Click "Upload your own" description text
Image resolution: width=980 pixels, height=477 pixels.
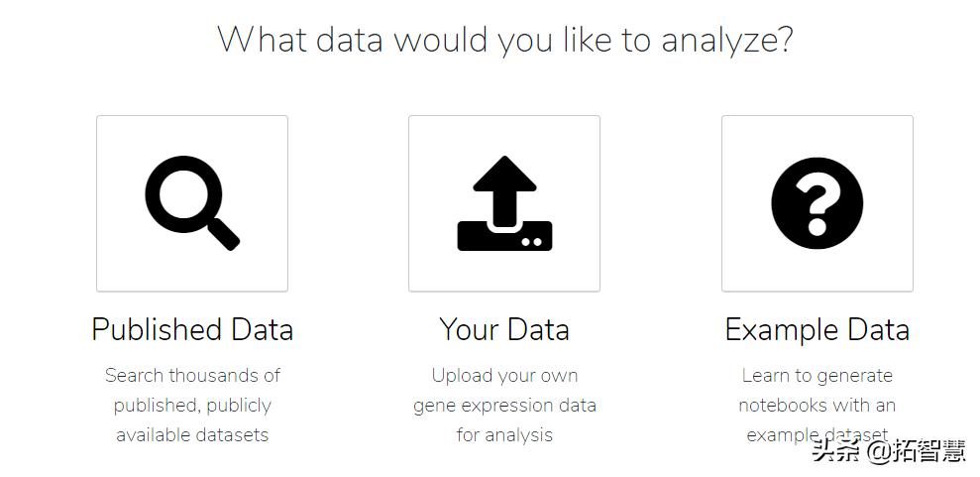504,376
